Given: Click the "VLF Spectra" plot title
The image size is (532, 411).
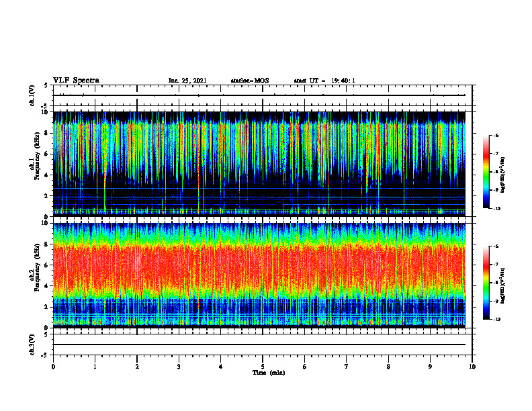Looking at the screenshot, I should coord(76,81).
